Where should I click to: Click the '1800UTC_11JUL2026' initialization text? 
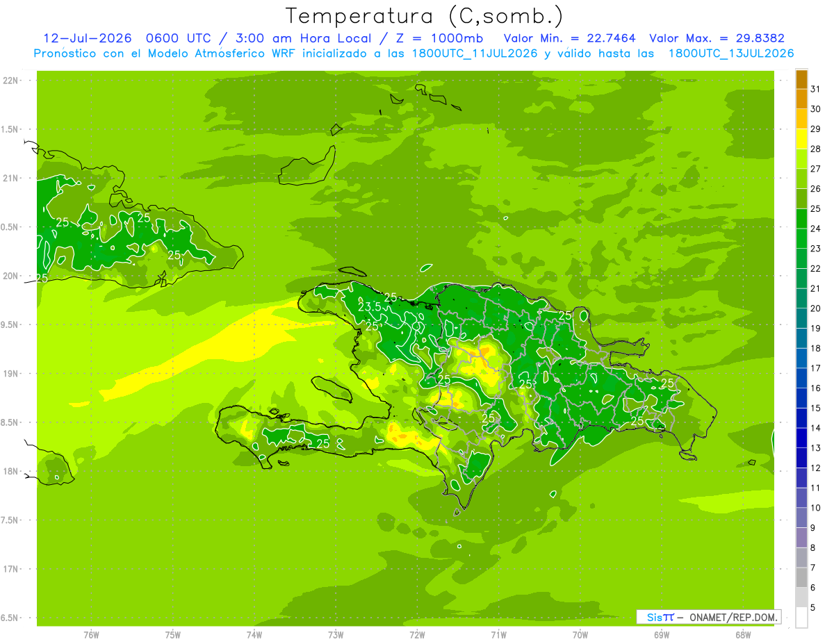[475, 53]
